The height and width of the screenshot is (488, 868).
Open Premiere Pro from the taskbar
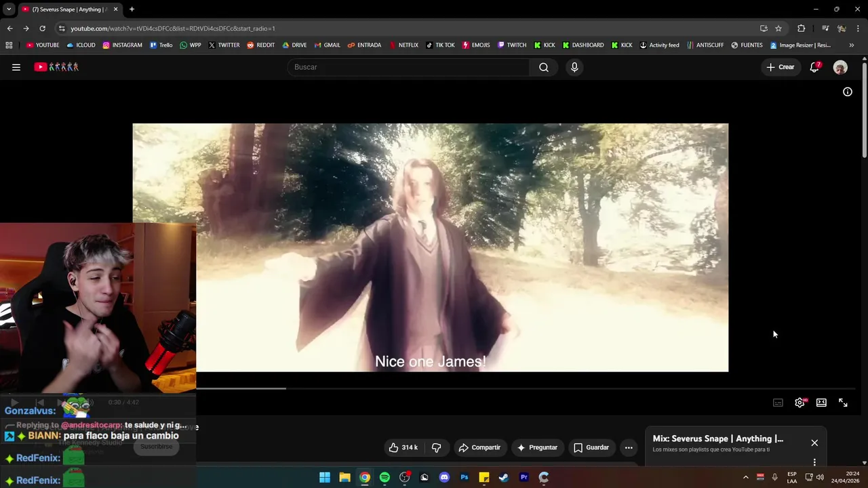point(524,477)
